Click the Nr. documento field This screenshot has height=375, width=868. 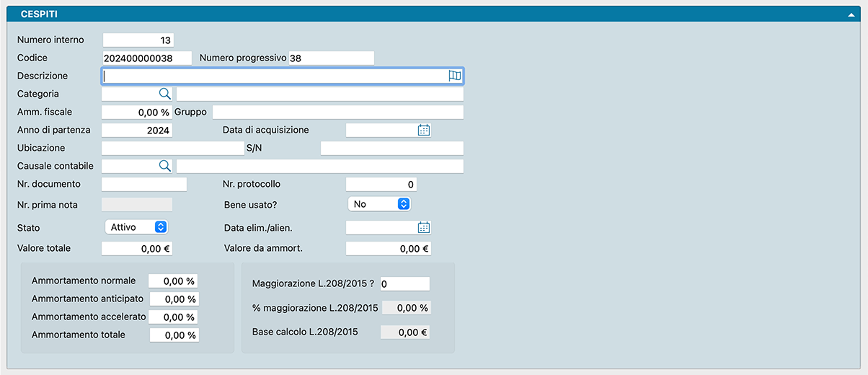click(144, 184)
